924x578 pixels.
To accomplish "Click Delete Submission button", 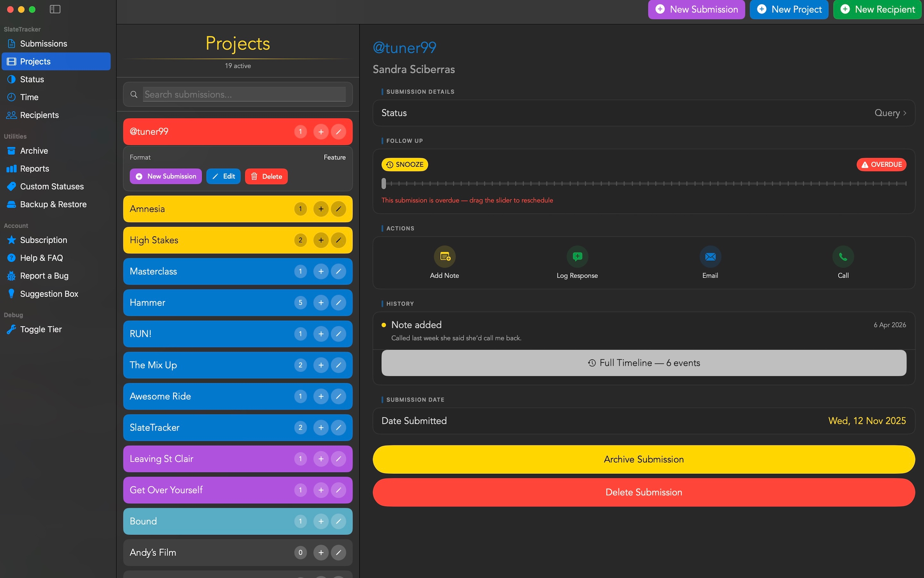I will point(644,492).
